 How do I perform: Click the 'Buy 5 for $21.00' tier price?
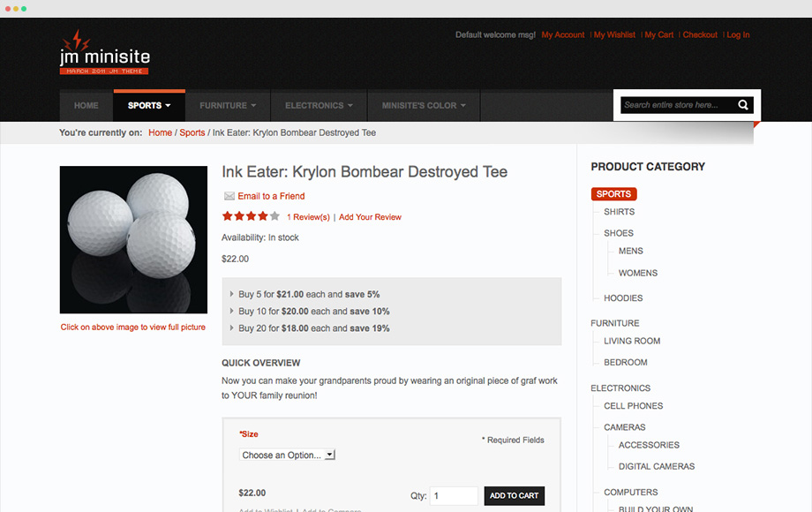309,295
